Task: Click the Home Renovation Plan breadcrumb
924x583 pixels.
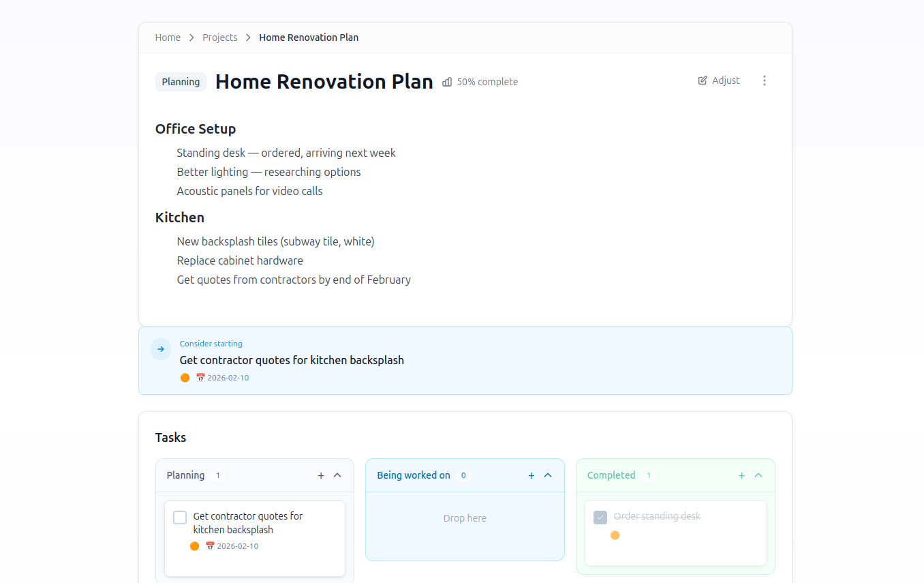Action: point(309,38)
